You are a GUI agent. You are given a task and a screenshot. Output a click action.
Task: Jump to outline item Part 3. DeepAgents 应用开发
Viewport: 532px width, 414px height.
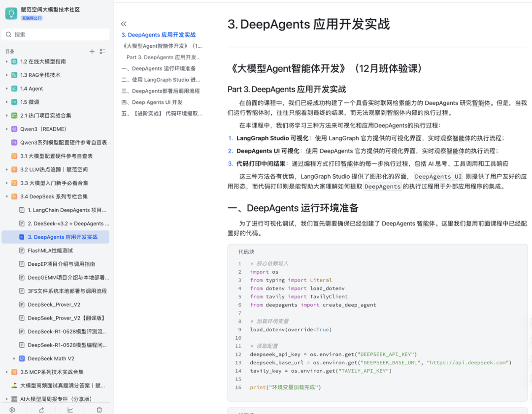164,57
